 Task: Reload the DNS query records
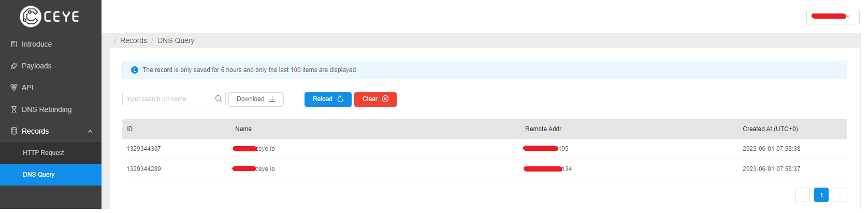(x=328, y=99)
